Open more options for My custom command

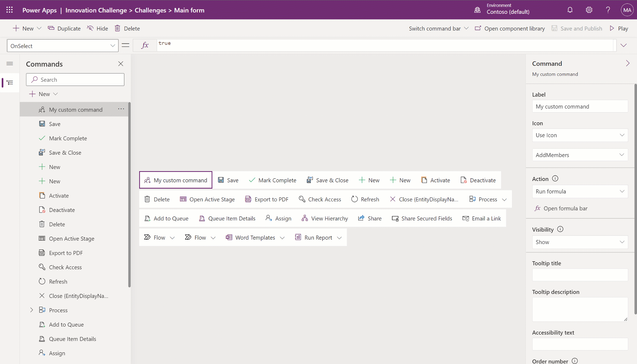point(121,109)
